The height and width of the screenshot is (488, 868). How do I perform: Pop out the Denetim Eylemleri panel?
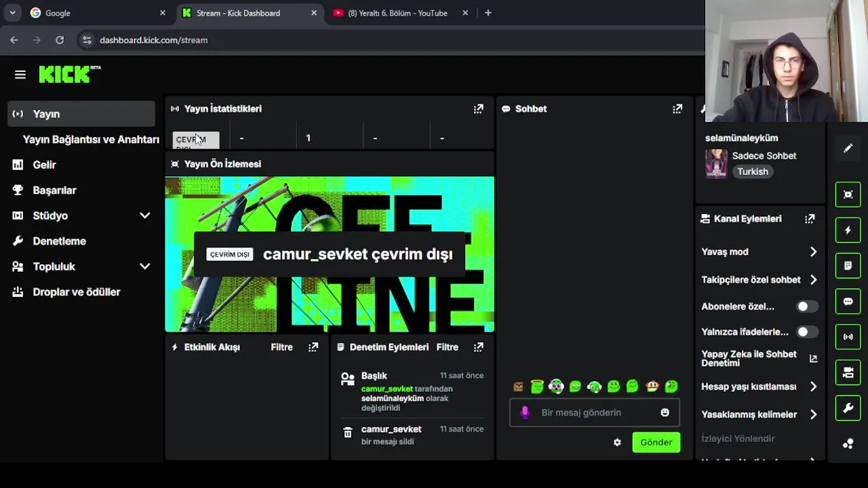pyautogui.click(x=479, y=347)
